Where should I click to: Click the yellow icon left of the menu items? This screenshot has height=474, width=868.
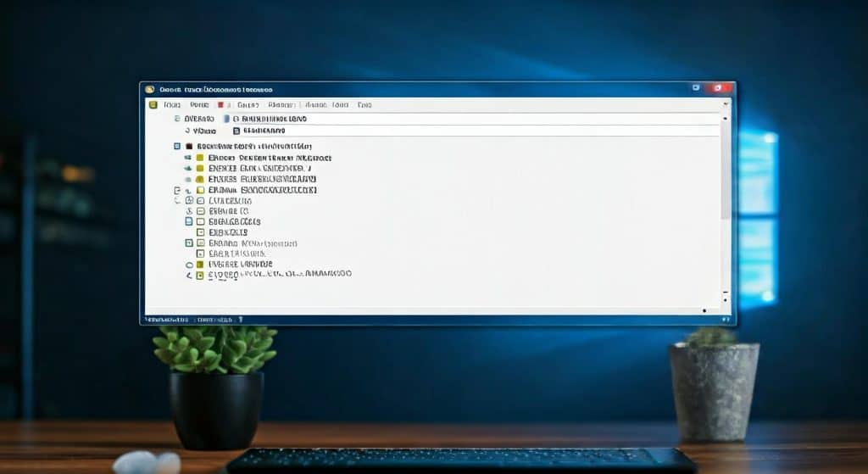153,105
